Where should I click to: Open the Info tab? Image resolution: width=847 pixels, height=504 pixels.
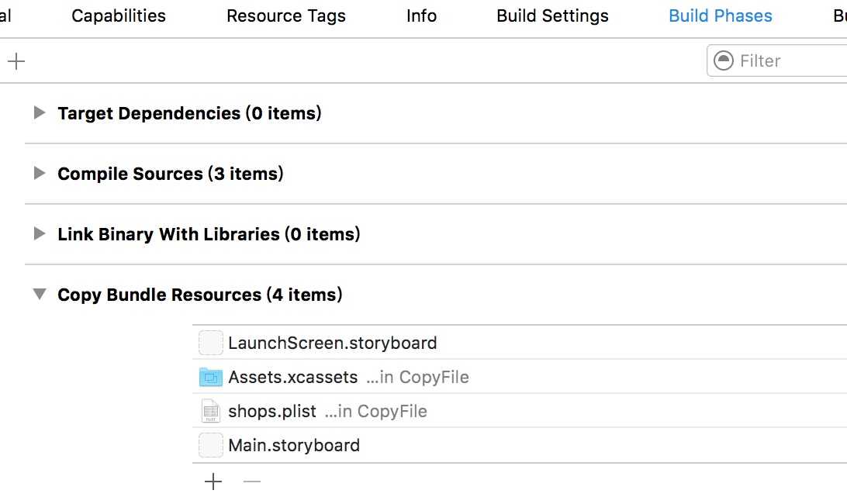click(421, 16)
